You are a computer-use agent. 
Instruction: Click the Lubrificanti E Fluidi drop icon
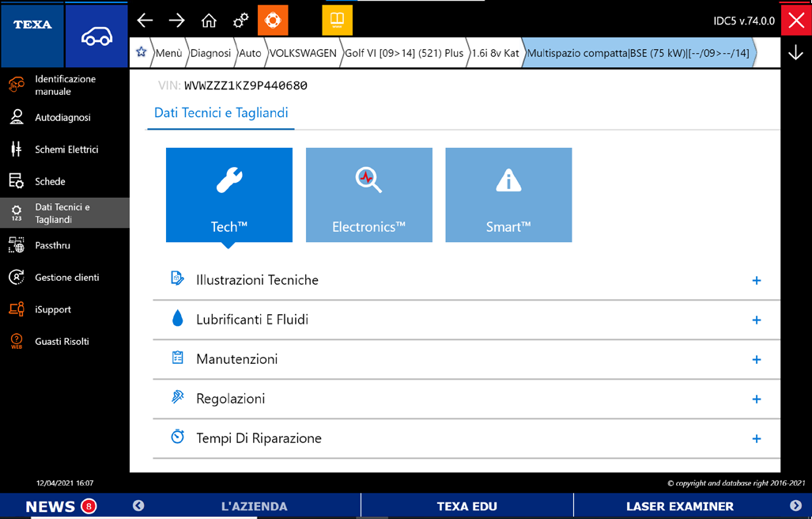[x=177, y=318]
